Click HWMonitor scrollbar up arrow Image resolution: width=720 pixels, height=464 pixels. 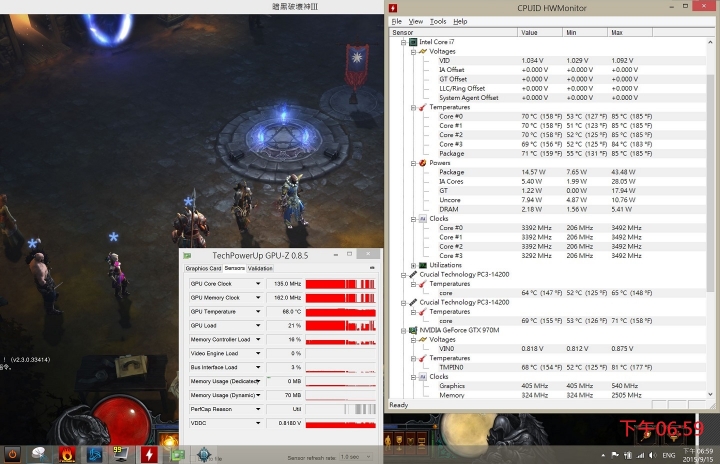click(x=711, y=42)
